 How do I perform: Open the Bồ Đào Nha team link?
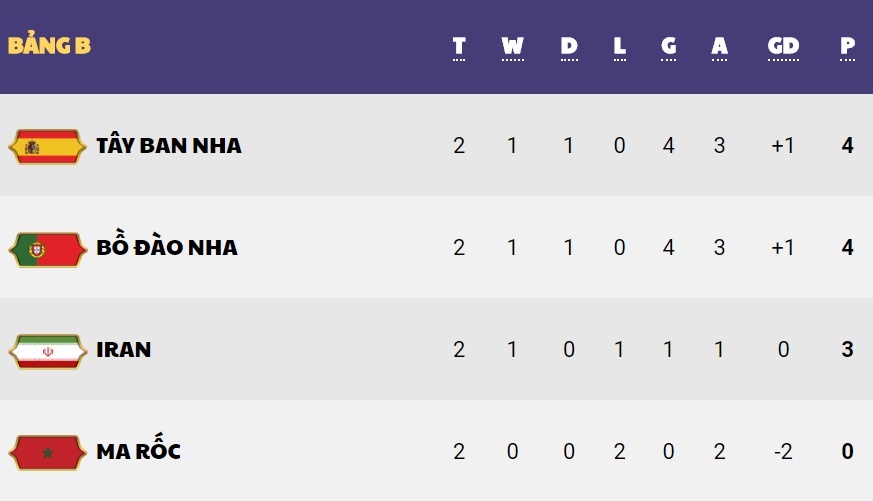tap(167, 248)
